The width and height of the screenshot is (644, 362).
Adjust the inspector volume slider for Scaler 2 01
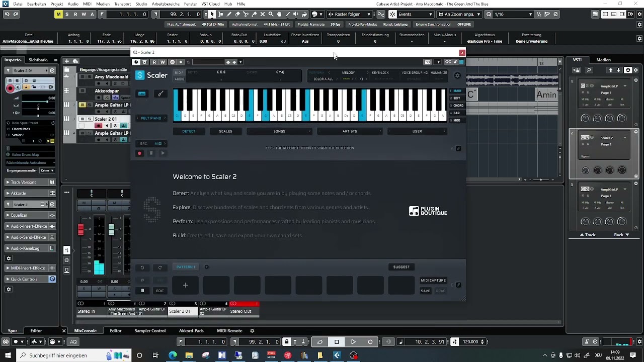pyautogui.click(x=38, y=102)
